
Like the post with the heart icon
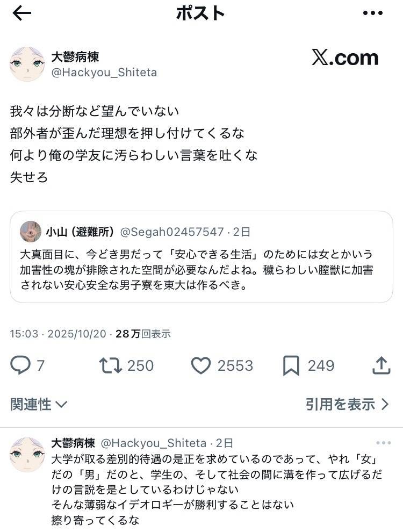click(201, 366)
